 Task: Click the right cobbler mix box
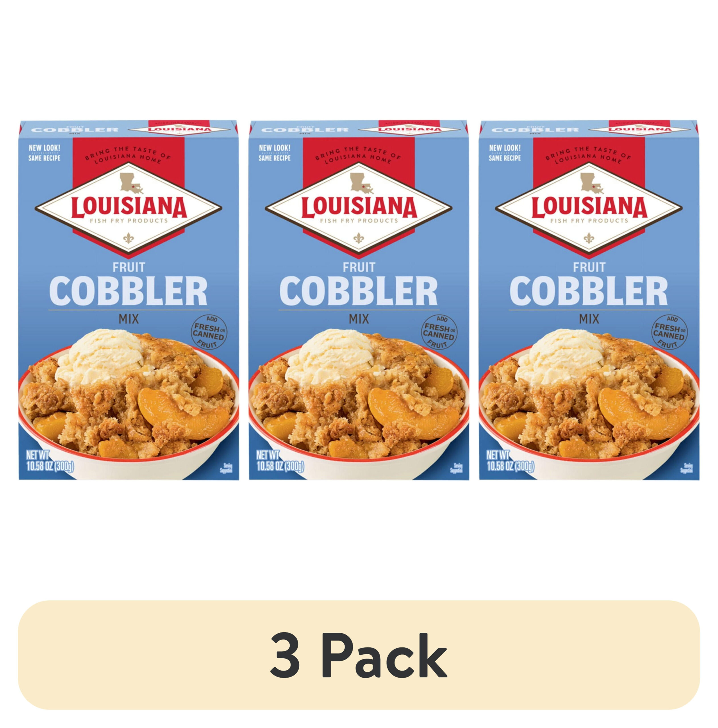coord(589,300)
